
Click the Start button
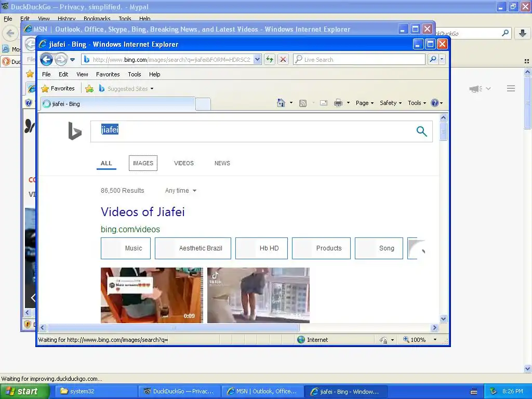[25, 391]
